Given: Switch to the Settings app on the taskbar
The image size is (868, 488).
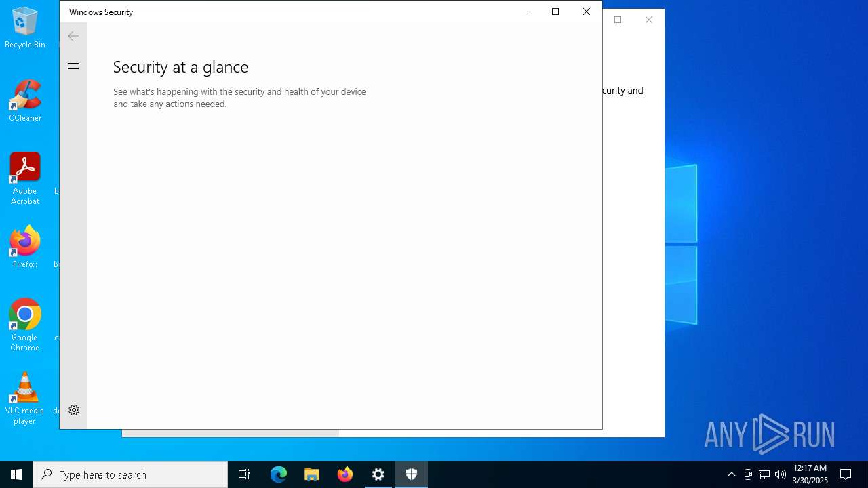Looking at the screenshot, I should tap(378, 474).
